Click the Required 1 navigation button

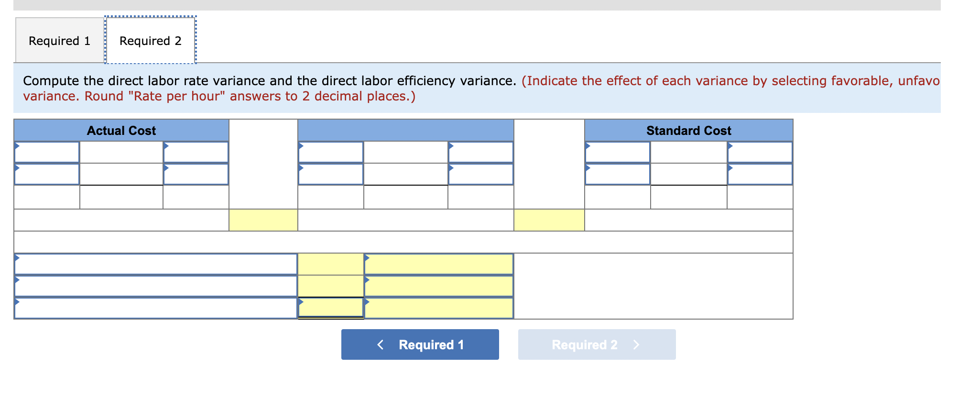pos(419,344)
